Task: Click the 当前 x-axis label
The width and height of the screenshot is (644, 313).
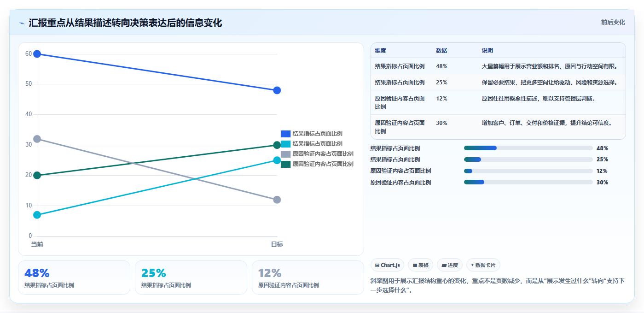Action: pos(37,244)
